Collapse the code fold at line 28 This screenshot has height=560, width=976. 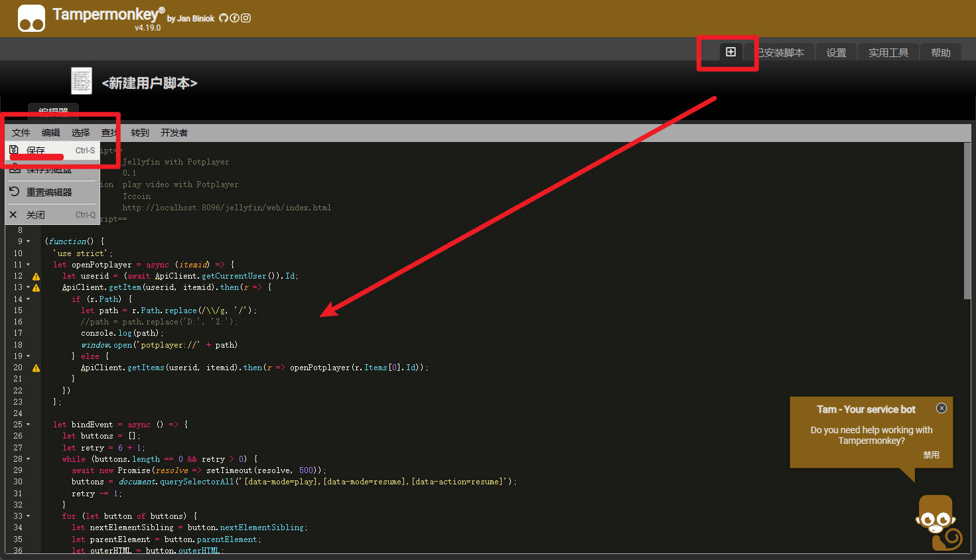(29, 459)
